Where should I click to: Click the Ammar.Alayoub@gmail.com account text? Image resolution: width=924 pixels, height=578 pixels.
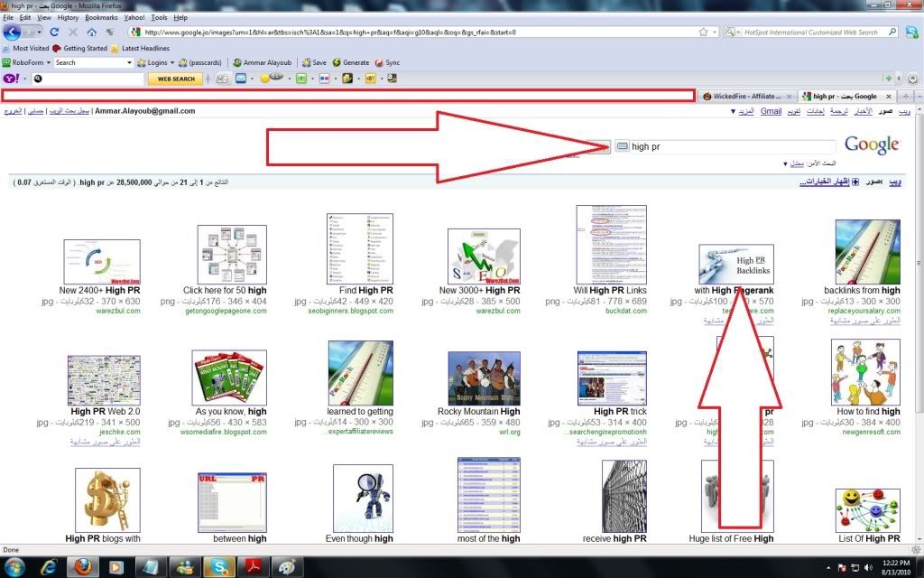tap(145, 111)
